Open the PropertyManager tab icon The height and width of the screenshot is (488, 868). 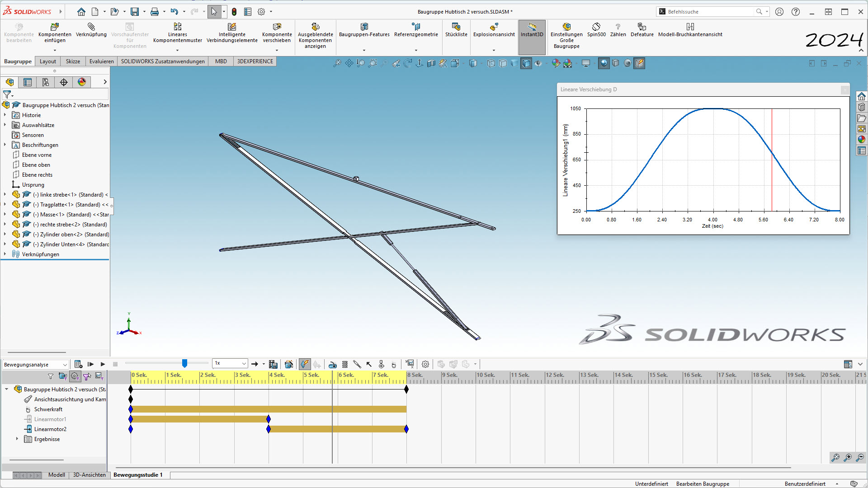point(28,82)
